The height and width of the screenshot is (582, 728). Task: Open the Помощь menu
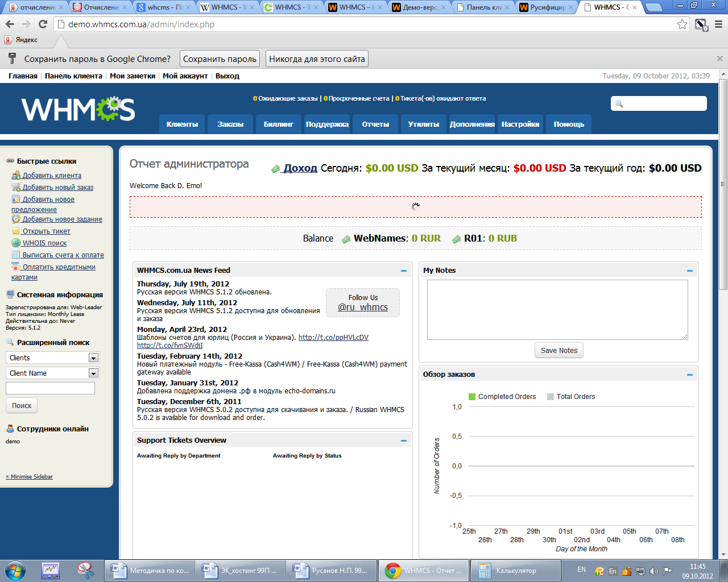coord(569,124)
